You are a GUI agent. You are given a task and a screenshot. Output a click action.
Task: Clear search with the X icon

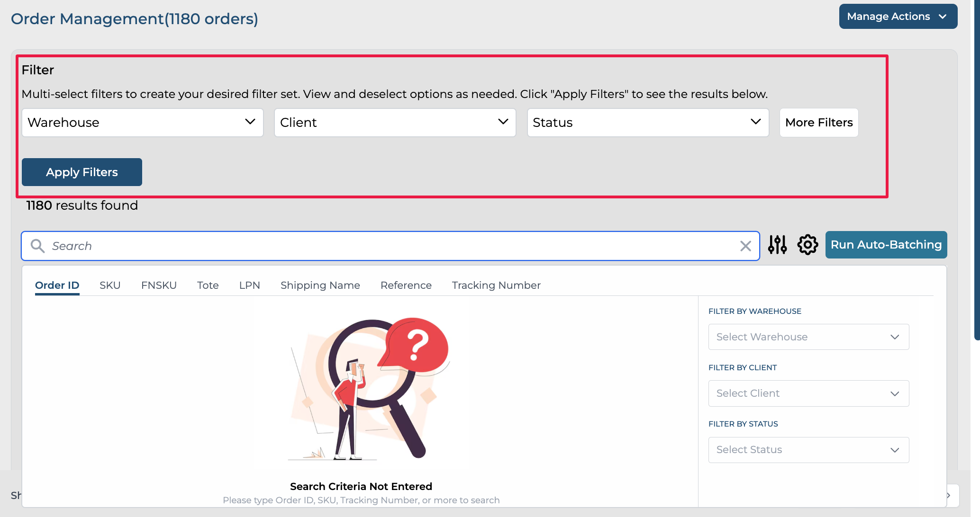pyautogui.click(x=745, y=246)
